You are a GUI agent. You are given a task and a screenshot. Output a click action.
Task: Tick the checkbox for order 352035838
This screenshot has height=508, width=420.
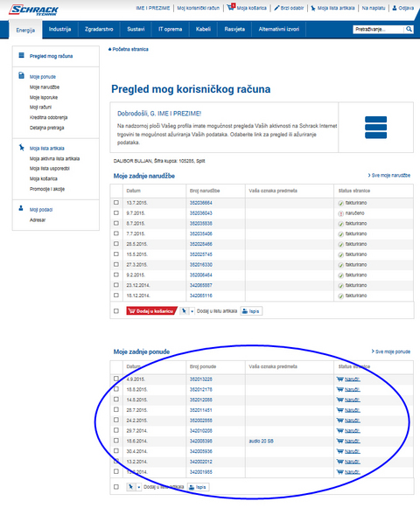[x=116, y=223]
